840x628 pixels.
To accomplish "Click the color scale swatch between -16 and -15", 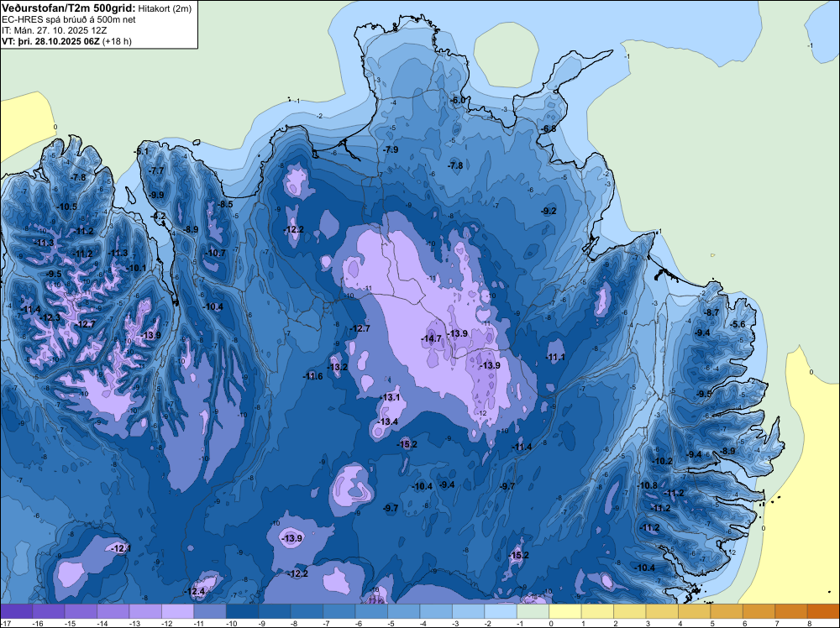I will (49, 611).
